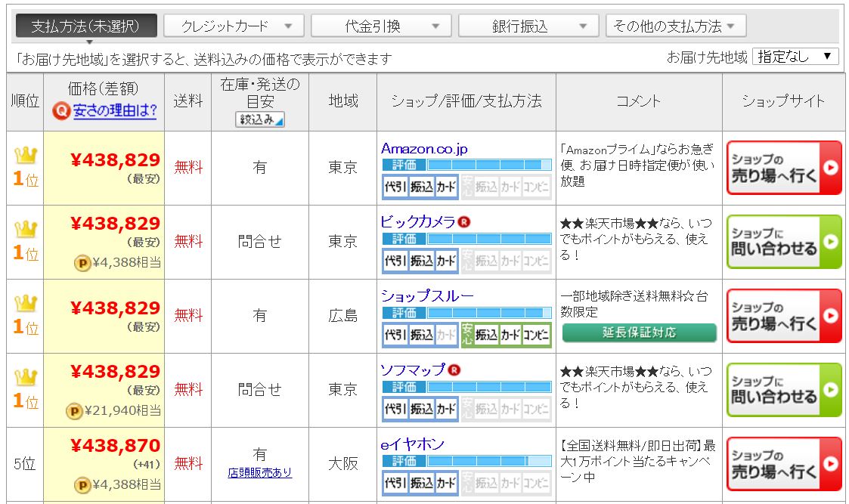Click the point P icon in the ソフマップ row
Viewport: 849px width, 504px height.
[82, 410]
